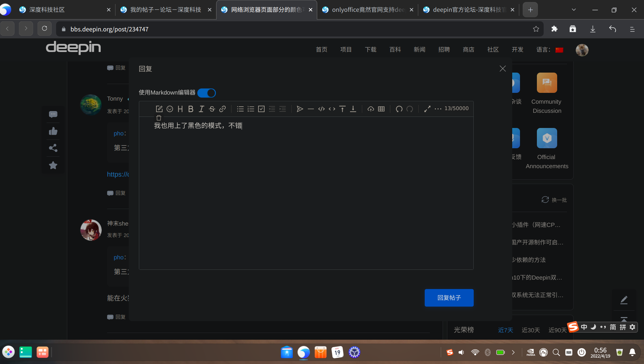The height and width of the screenshot is (364, 644).
Task: Expand the hidden system tray icons
Action: point(514,352)
